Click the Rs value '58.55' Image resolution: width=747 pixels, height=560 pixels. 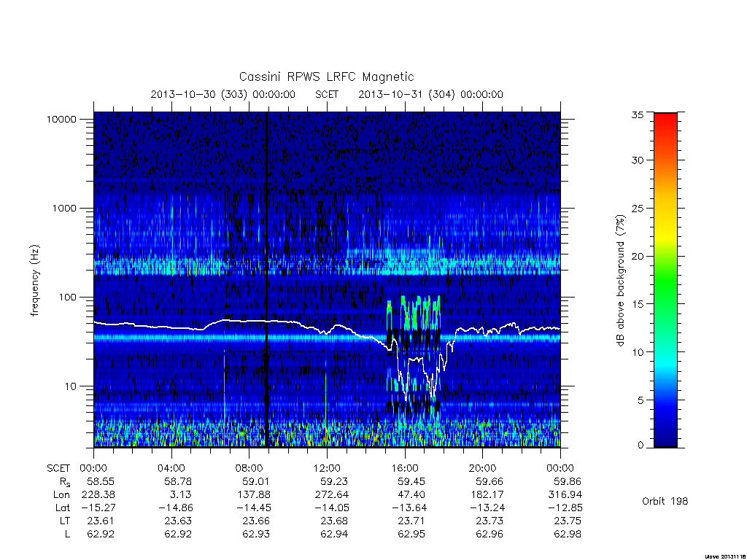point(101,481)
